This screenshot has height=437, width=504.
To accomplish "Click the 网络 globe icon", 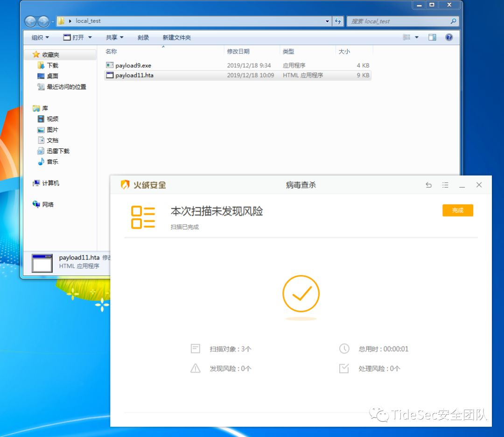I will pyautogui.click(x=36, y=204).
